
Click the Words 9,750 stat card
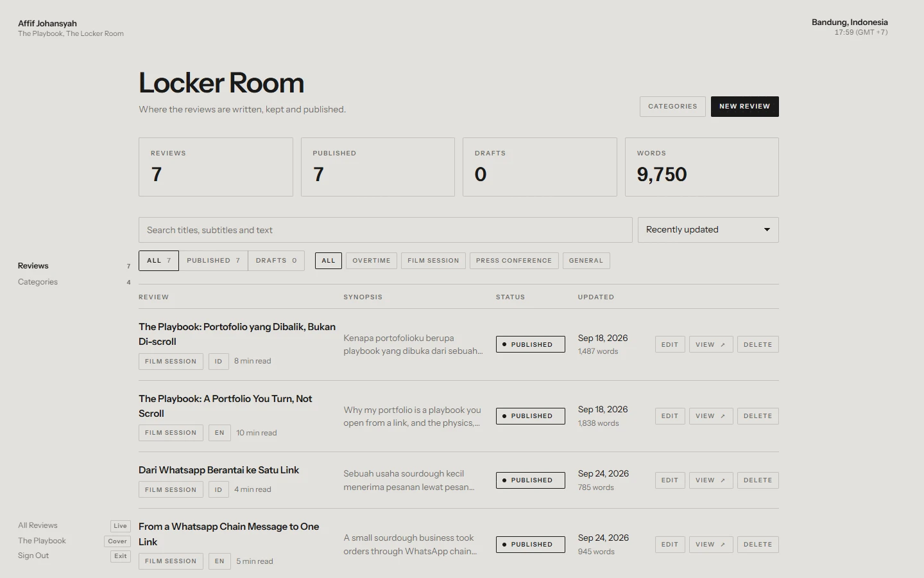tap(702, 167)
